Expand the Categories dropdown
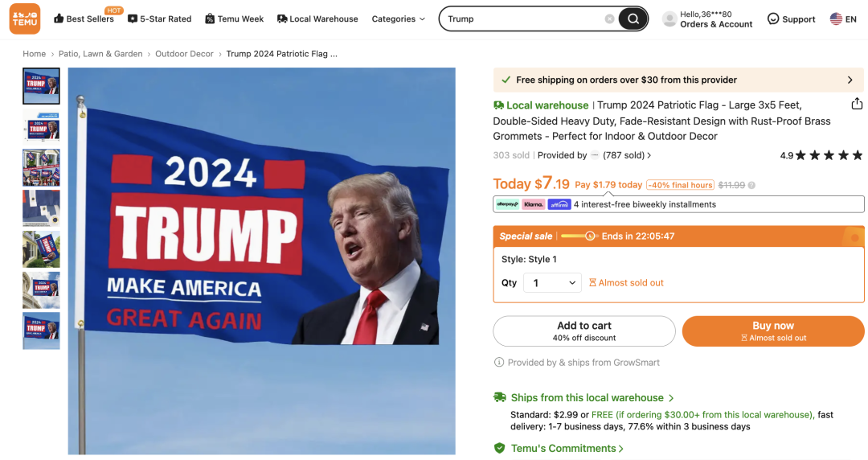868x460 pixels. coord(399,18)
